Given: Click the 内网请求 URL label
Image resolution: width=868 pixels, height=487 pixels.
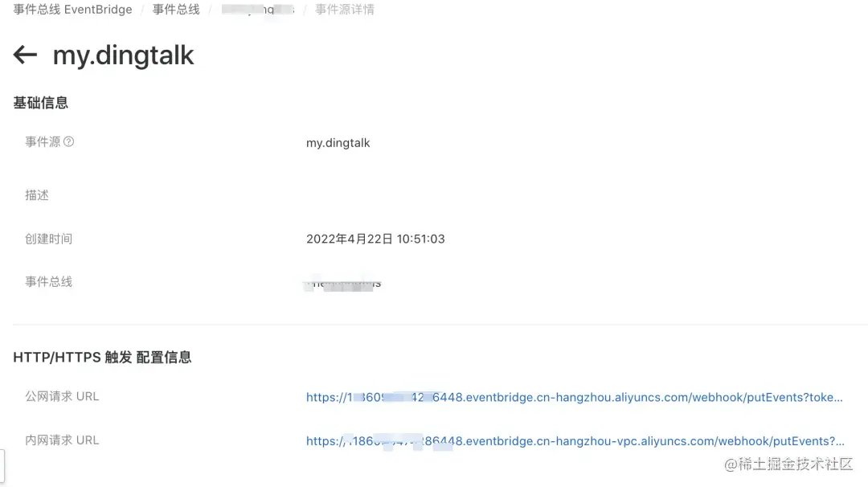Looking at the screenshot, I should pyautogui.click(x=62, y=440).
